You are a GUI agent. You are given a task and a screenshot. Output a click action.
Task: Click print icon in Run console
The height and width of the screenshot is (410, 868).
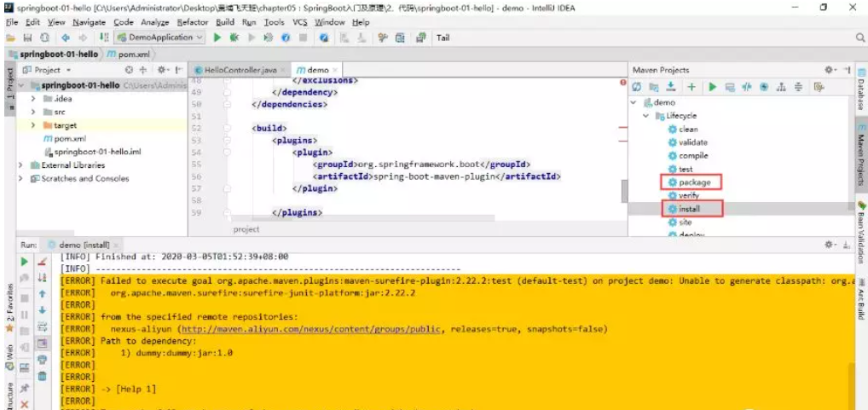(42, 359)
